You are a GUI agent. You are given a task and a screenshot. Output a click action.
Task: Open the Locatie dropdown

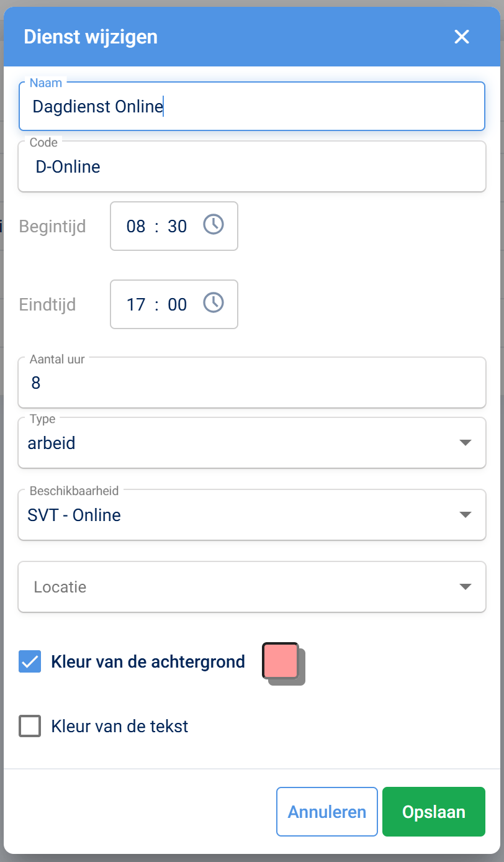pyautogui.click(x=251, y=587)
